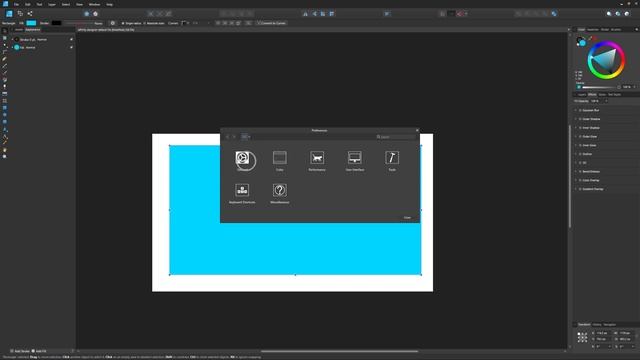640x360 pixels.
Task: Select the Move tool in left toolbar
Action: pos(4,31)
